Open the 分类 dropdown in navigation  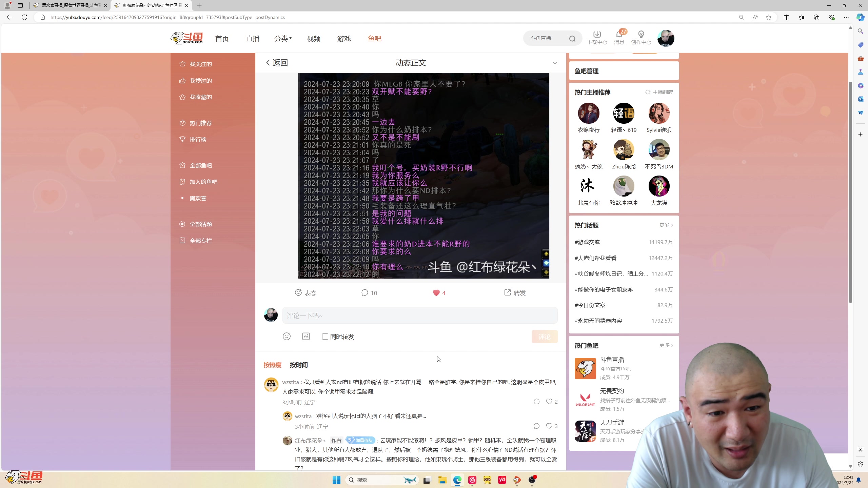tap(283, 39)
